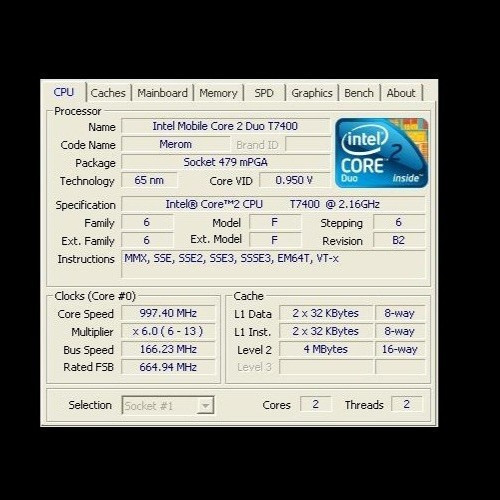Click the processor Name field
Screen dimensions: 500x500
(225, 126)
